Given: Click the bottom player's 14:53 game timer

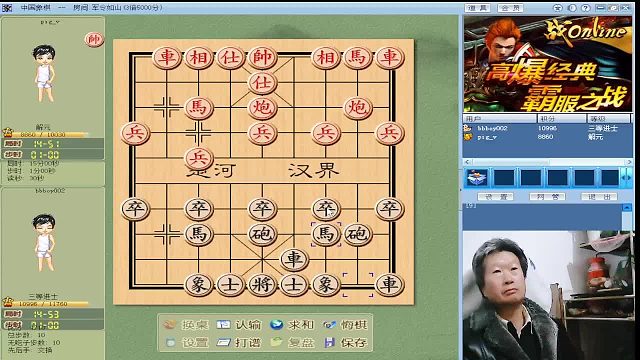Looking at the screenshot, I should (46, 314).
